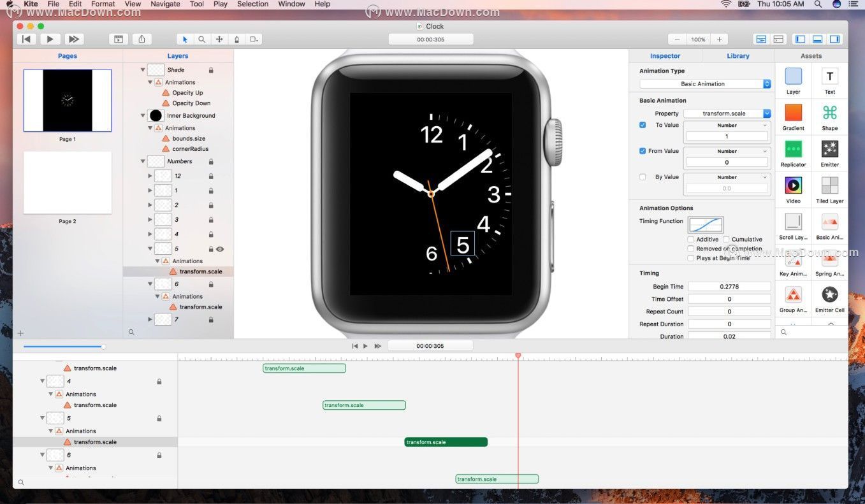Choose the Gradient asset icon
The width and height of the screenshot is (865, 504).
[x=794, y=113]
